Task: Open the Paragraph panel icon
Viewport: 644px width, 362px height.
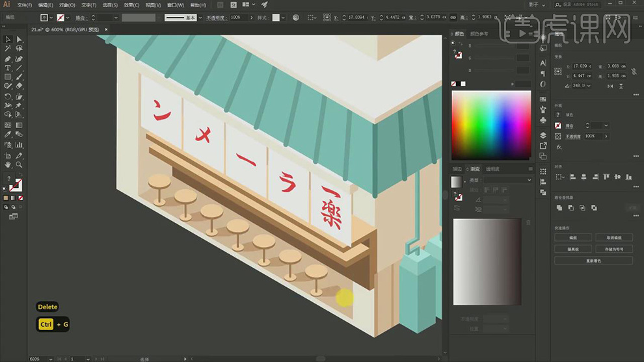Action: click(x=543, y=73)
